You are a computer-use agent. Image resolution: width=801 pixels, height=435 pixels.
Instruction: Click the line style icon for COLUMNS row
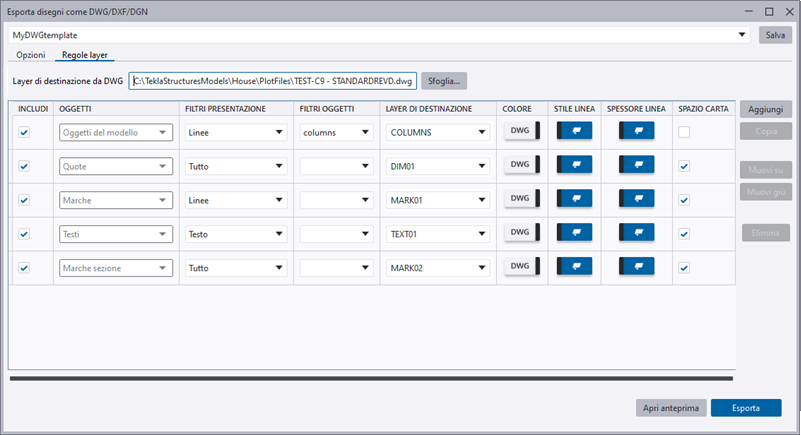(x=574, y=131)
